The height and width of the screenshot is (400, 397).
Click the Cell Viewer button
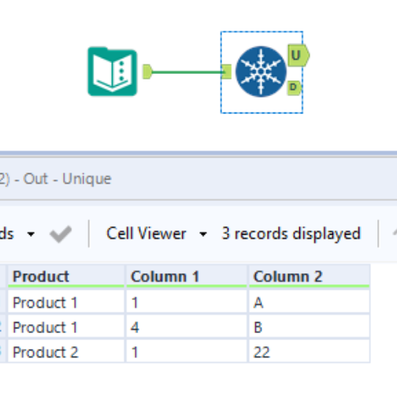pyautogui.click(x=146, y=234)
